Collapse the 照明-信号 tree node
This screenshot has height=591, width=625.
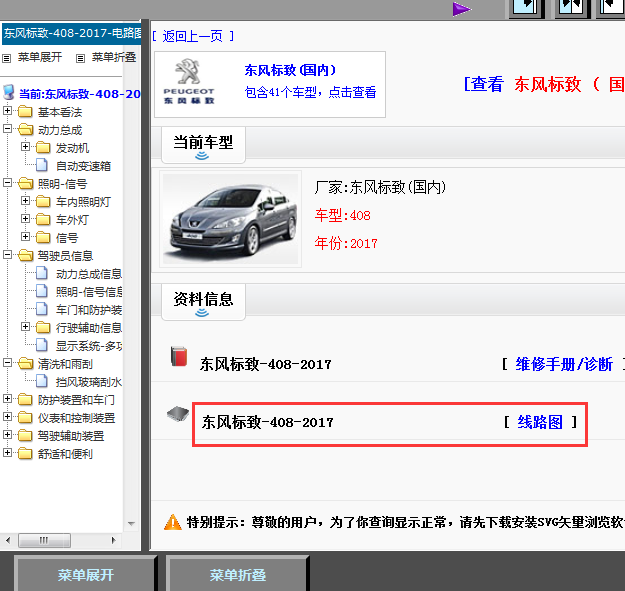click(7, 183)
